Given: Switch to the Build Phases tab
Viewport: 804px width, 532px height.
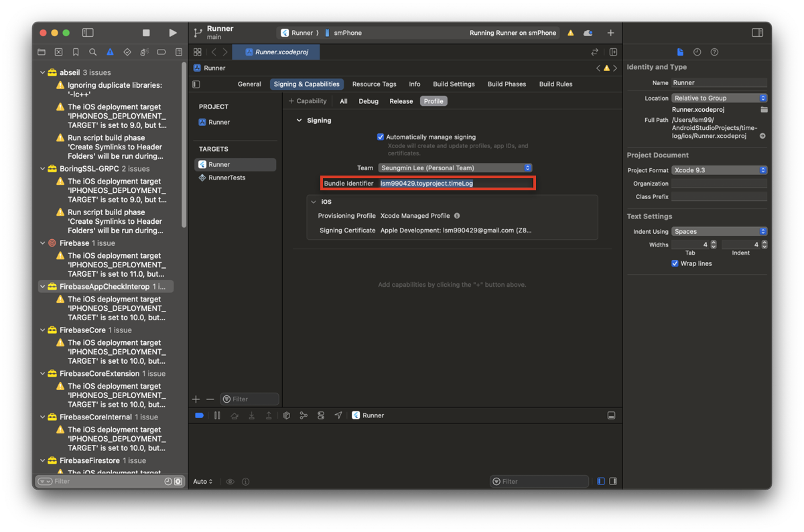Looking at the screenshot, I should [x=507, y=84].
